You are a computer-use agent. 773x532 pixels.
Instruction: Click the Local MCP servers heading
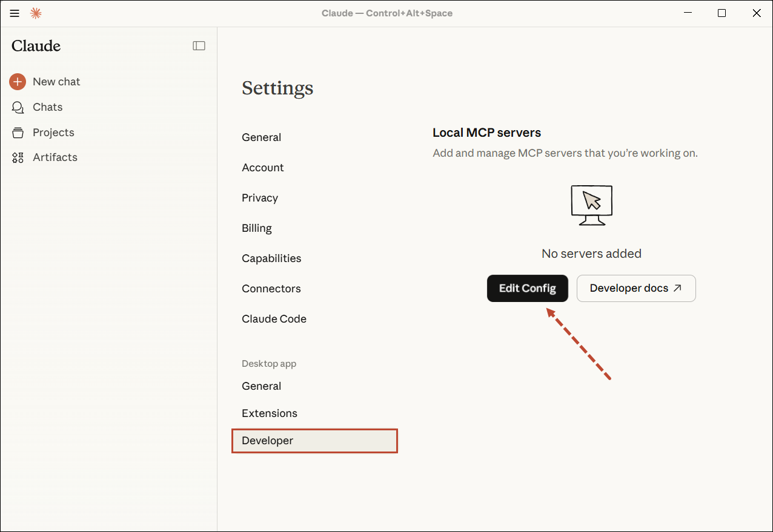coord(487,133)
